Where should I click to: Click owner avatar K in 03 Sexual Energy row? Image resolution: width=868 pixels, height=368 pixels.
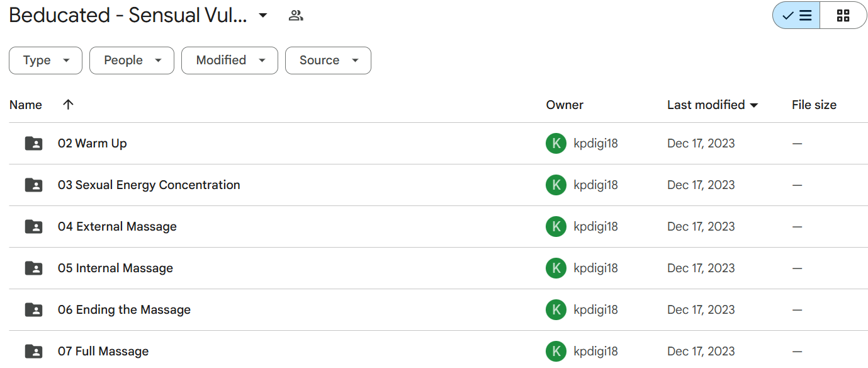[x=556, y=185]
